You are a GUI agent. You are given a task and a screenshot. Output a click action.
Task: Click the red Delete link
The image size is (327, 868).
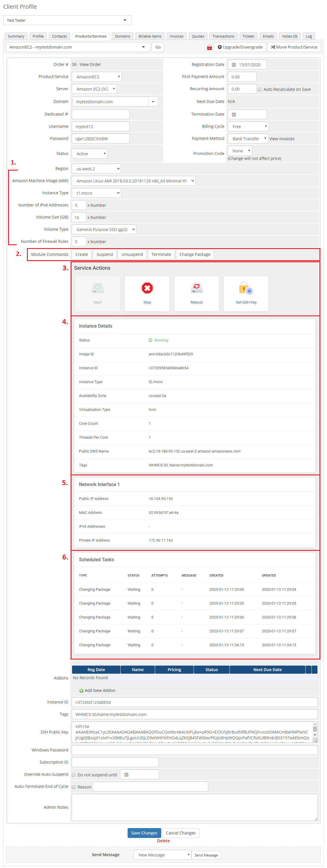[x=163, y=841]
